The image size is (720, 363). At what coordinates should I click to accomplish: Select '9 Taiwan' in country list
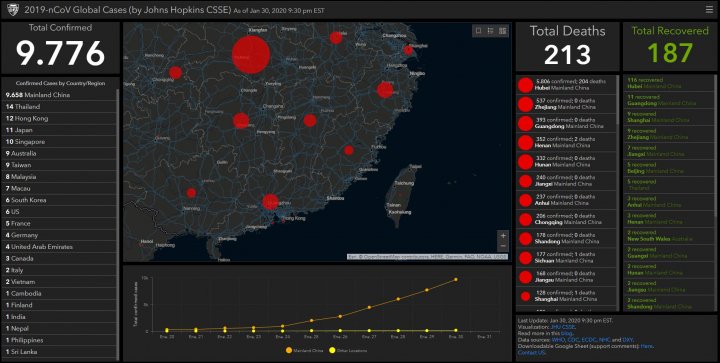pyautogui.click(x=59, y=165)
